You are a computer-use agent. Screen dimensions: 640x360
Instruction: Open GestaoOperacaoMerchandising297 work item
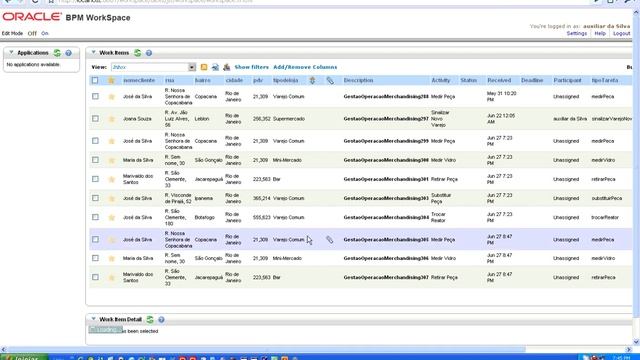pos(386,119)
